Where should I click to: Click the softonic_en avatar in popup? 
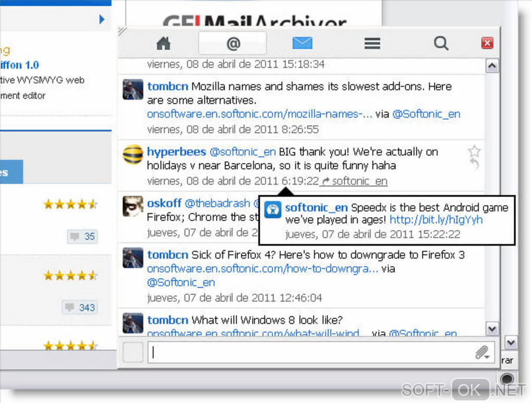[x=273, y=209]
